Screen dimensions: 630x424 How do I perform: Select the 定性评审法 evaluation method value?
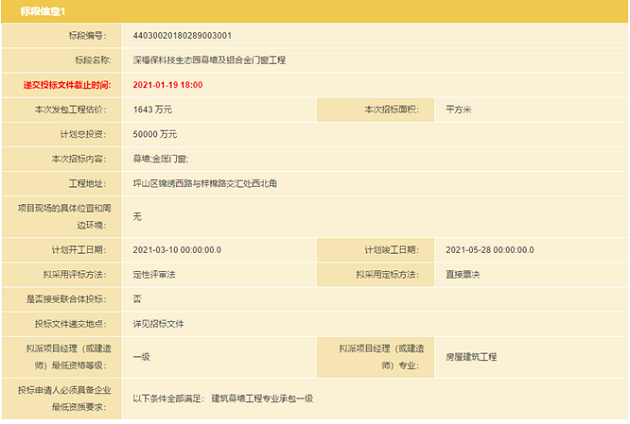coord(154,274)
